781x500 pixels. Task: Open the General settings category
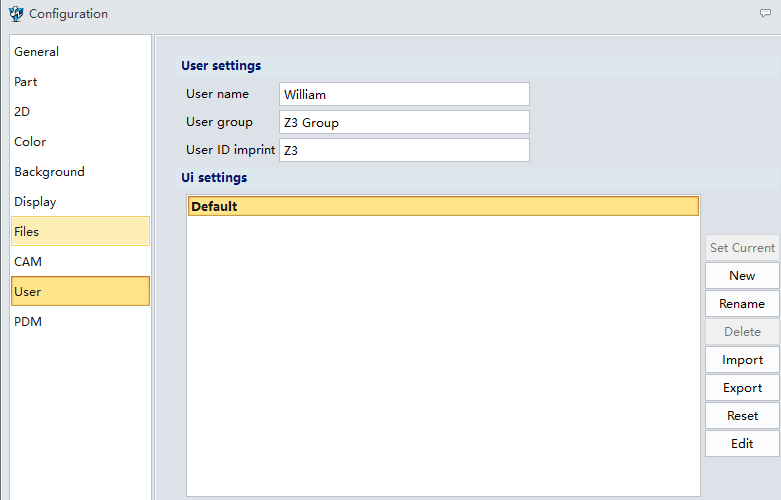(80, 51)
